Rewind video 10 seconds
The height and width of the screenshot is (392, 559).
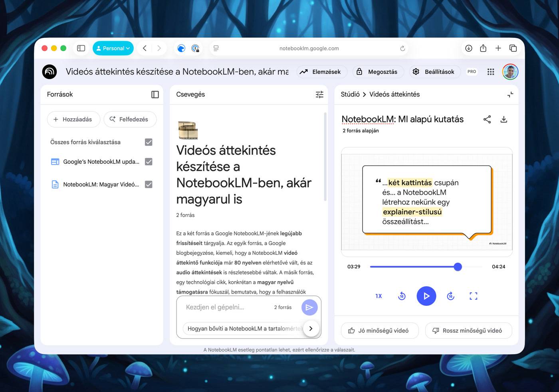(402, 296)
